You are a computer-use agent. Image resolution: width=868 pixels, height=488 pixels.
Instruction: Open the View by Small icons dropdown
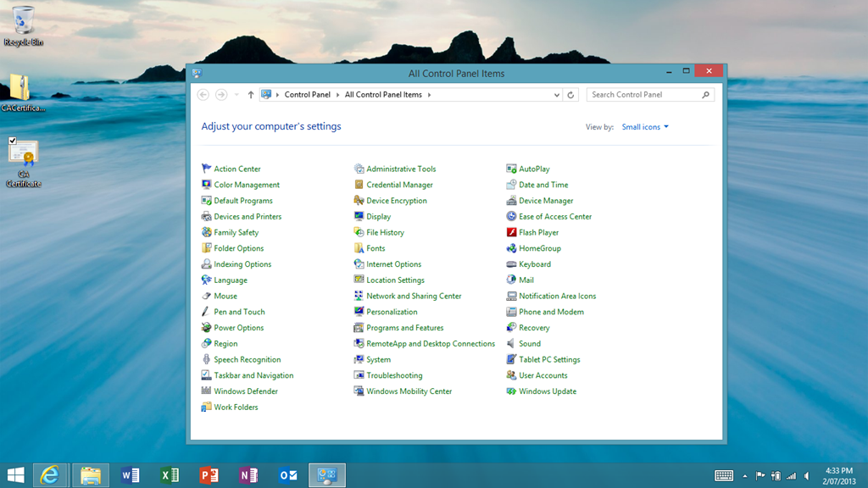pyautogui.click(x=645, y=127)
